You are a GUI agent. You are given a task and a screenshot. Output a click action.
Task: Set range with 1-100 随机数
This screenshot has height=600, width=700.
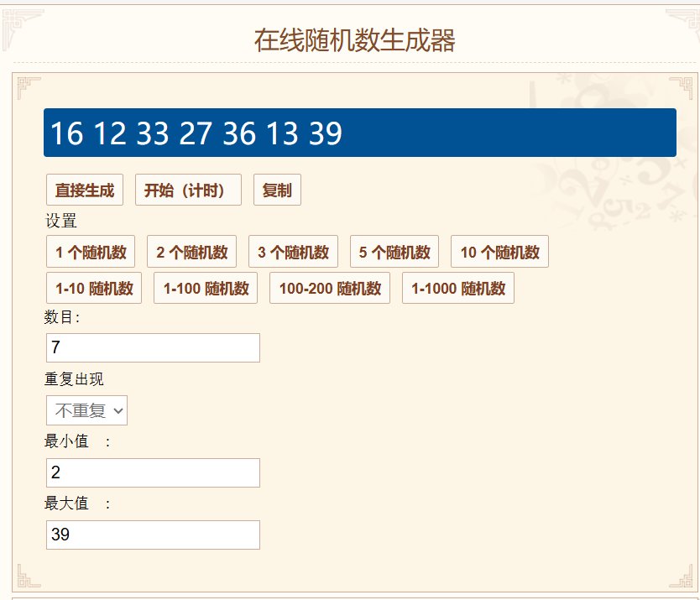coord(206,289)
